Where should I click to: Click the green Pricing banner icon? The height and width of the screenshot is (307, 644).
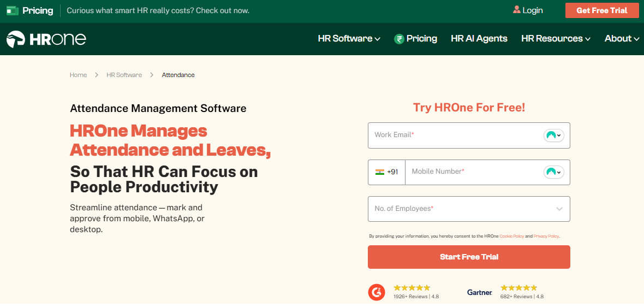(13, 11)
